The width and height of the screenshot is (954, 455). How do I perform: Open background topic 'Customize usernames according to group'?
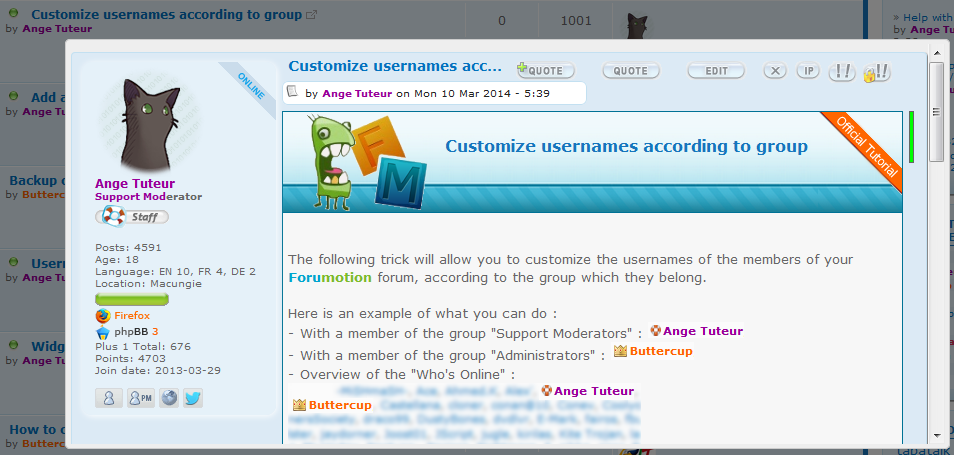click(x=166, y=15)
